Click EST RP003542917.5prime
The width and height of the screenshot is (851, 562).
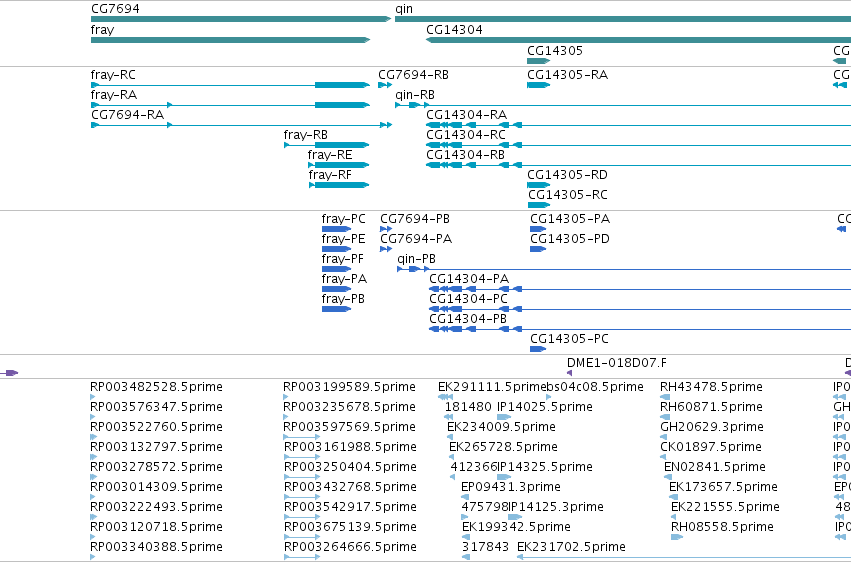click(351, 507)
